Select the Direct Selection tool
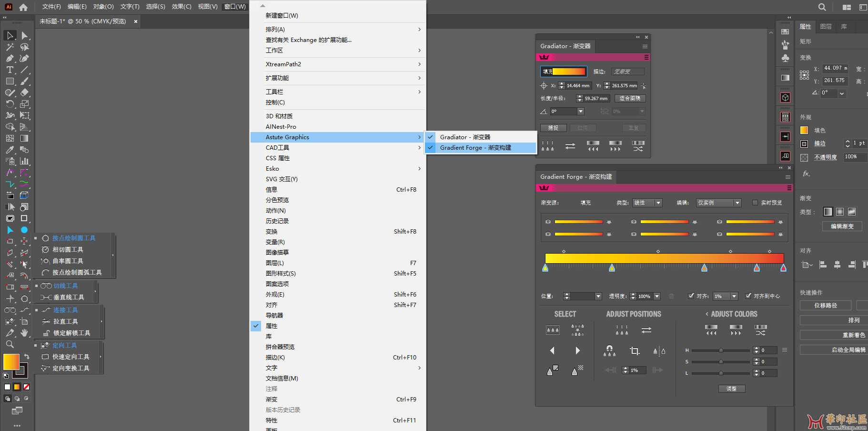The width and height of the screenshot is (868, 431). point(24,35)
